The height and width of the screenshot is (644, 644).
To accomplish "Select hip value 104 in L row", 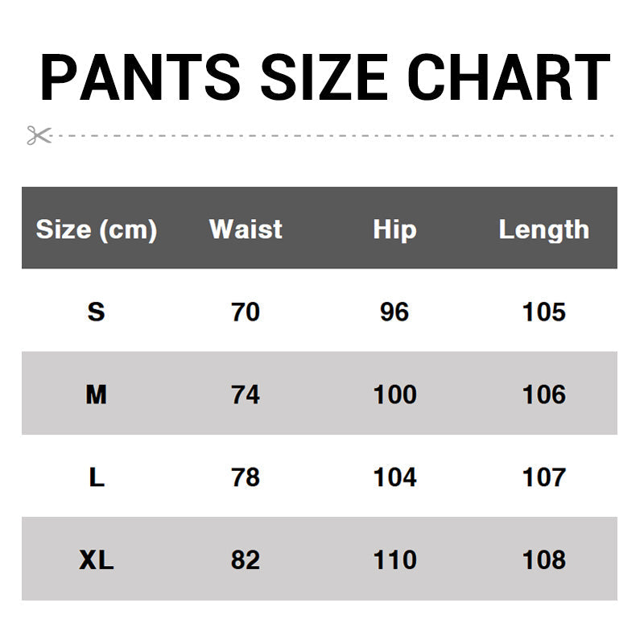I will (x=394, y=477).
